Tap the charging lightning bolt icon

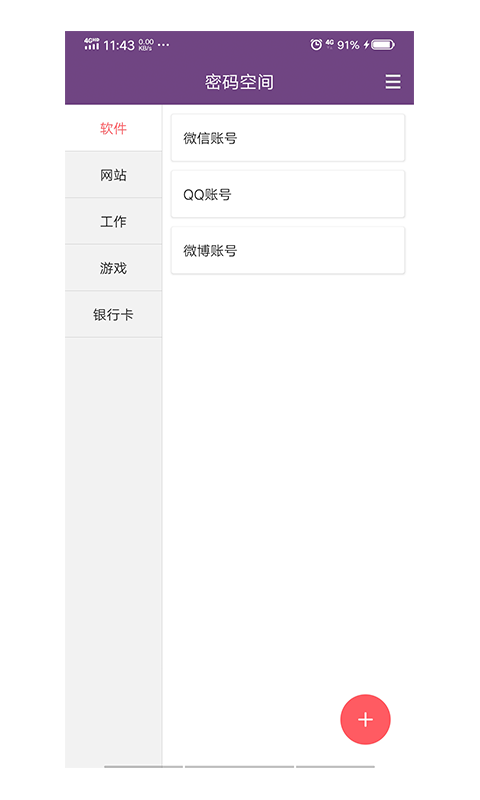click(x=366, y=45)
